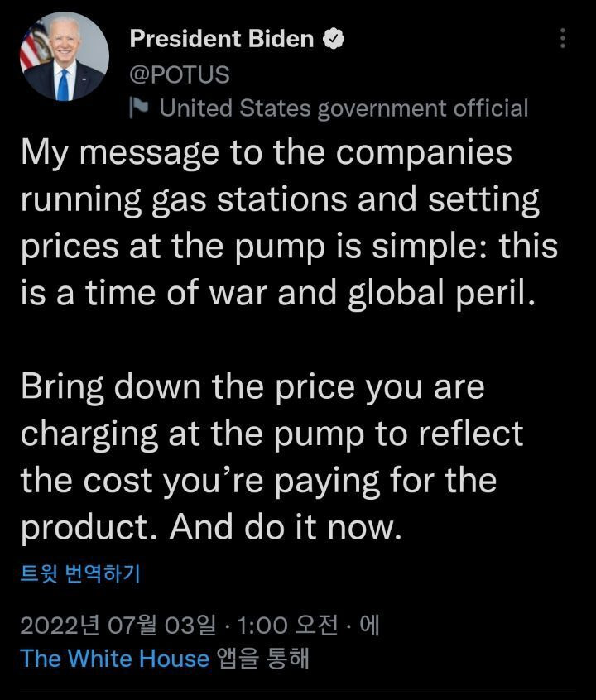Screen dimensions: 596x700
Task: Click the sentence "And do it now."
Action: click(x=286, y=527)
